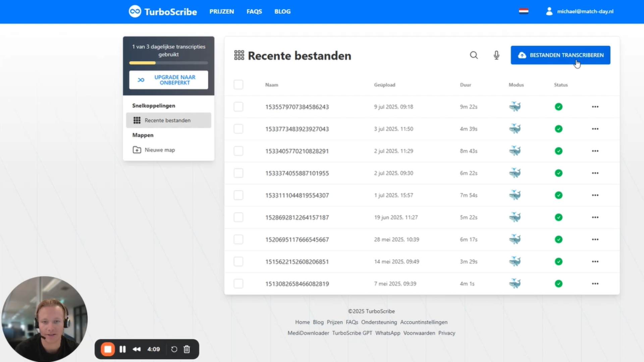The image size is (644, 362).
Task: Stop the screen recording with orange button
Action: 108,349
